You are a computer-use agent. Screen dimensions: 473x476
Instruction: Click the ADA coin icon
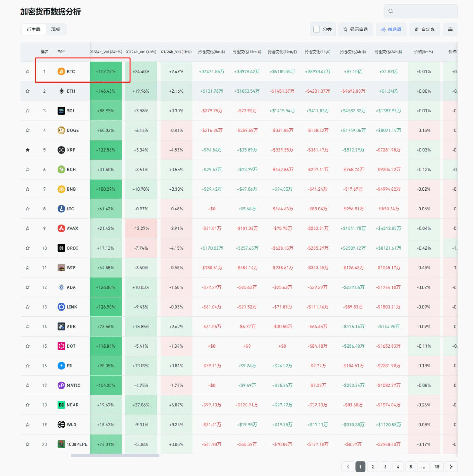coord(61,287)
